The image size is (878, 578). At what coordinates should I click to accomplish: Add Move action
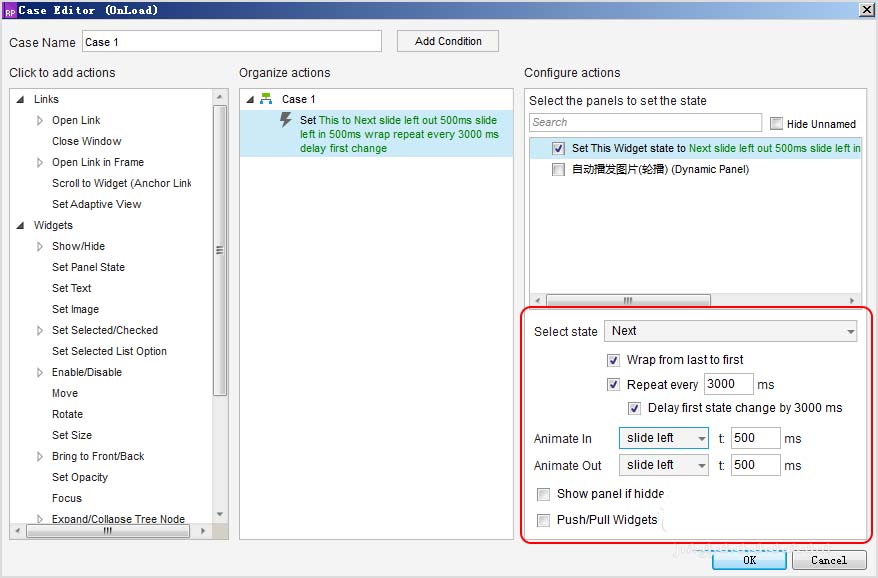65,393
